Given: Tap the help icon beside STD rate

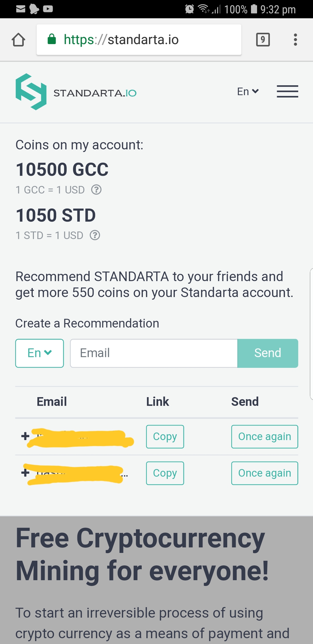Looking at the screenshot, I should [x=95, y=235].
